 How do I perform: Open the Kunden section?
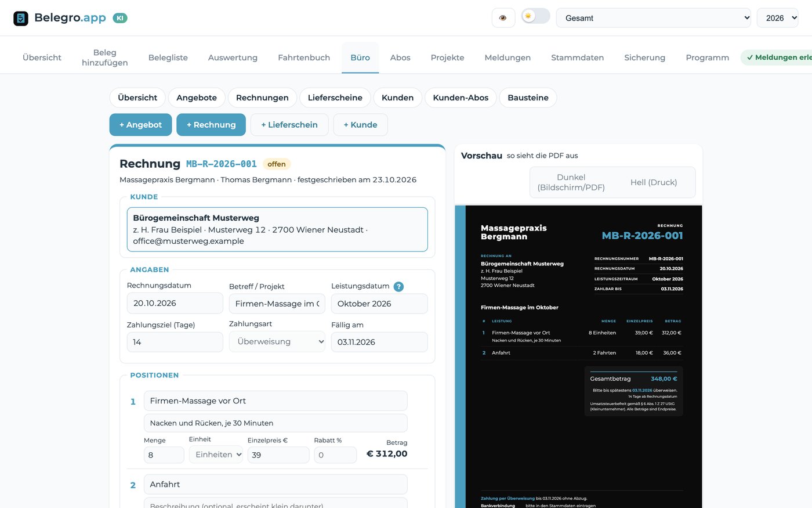[x=398, y=98]
